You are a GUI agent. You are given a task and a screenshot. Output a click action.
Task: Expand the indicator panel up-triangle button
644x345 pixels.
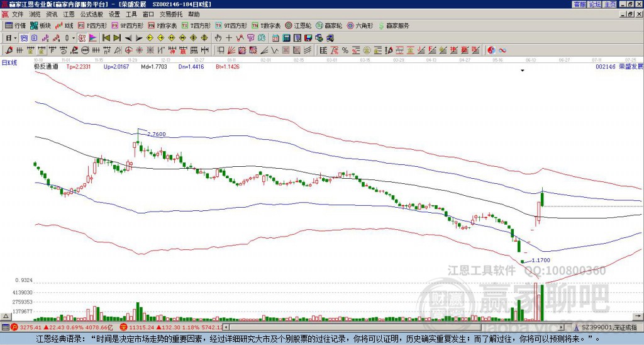[x=6, y=317]
